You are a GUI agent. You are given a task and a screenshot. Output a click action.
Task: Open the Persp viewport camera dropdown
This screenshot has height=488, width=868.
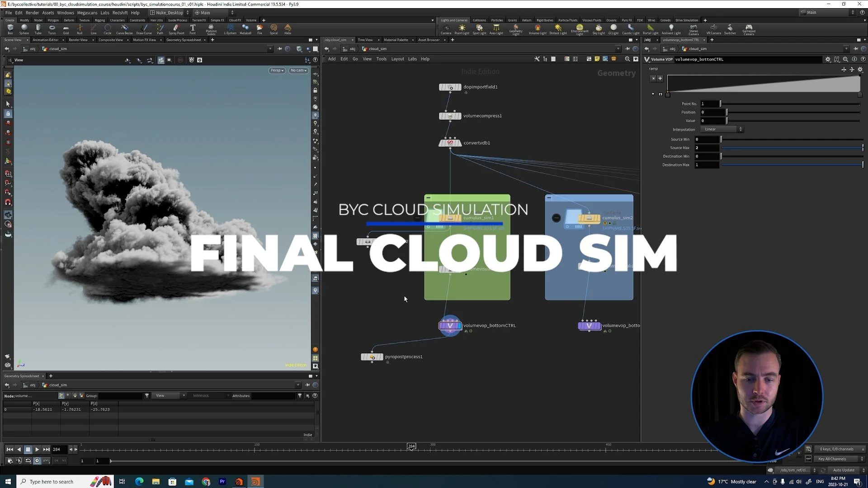coord(277,70)
